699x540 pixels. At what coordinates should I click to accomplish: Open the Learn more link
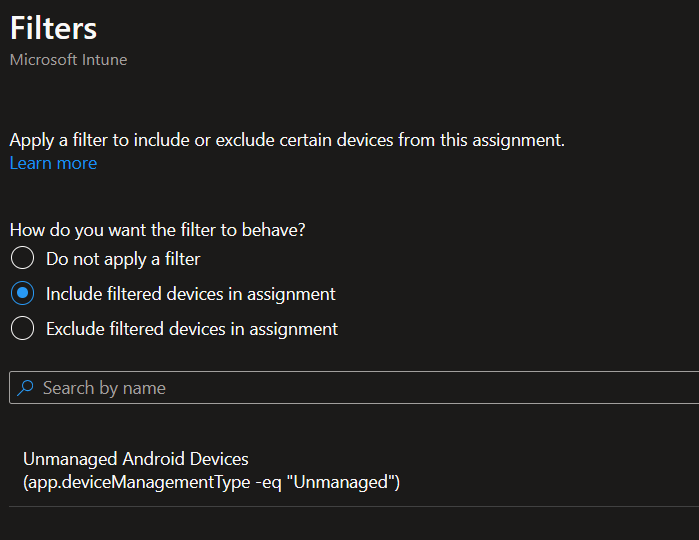53,163
